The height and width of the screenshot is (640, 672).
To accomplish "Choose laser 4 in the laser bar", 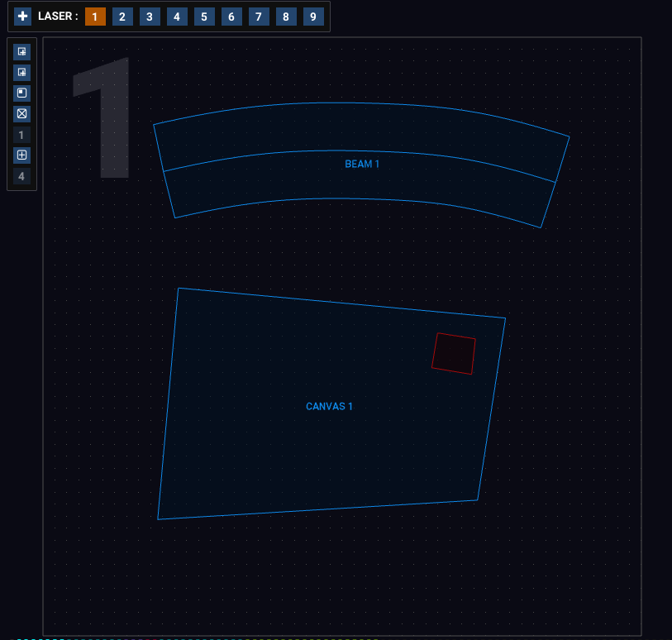I will pyautogui.click(x=177, y=17).
